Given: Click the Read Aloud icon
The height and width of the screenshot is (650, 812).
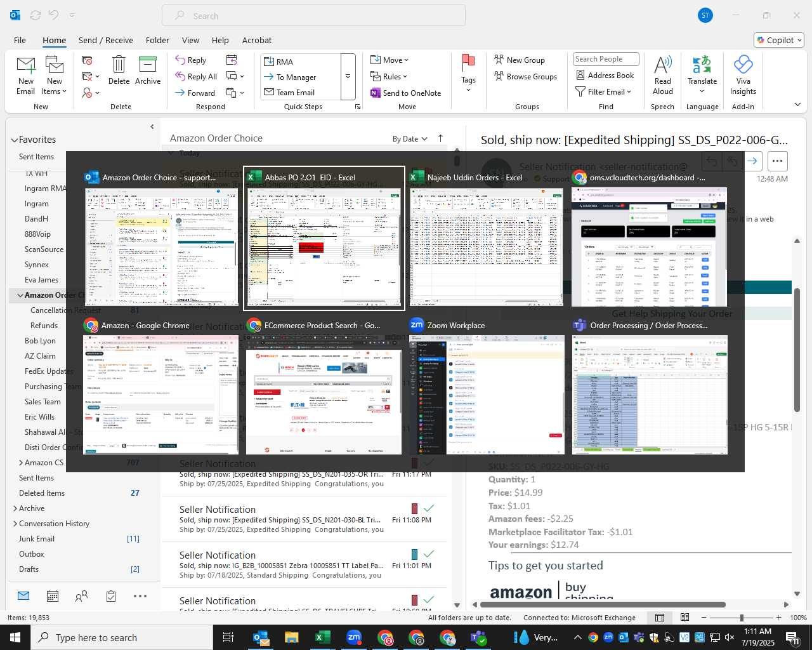Looking at the screenshot, I should point(662,65).
